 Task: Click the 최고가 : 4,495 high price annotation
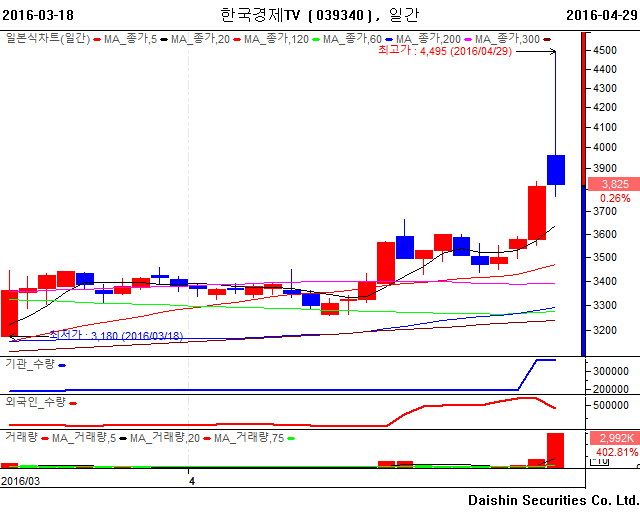(445, 51)
